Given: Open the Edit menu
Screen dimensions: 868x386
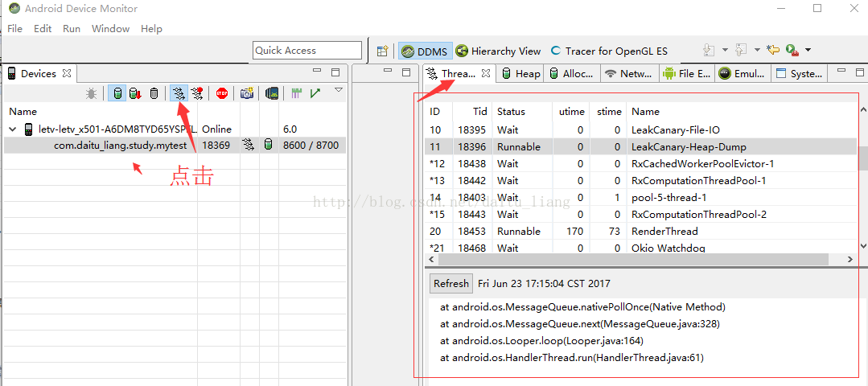Looking at the screenshot, I should pos(43,29).
